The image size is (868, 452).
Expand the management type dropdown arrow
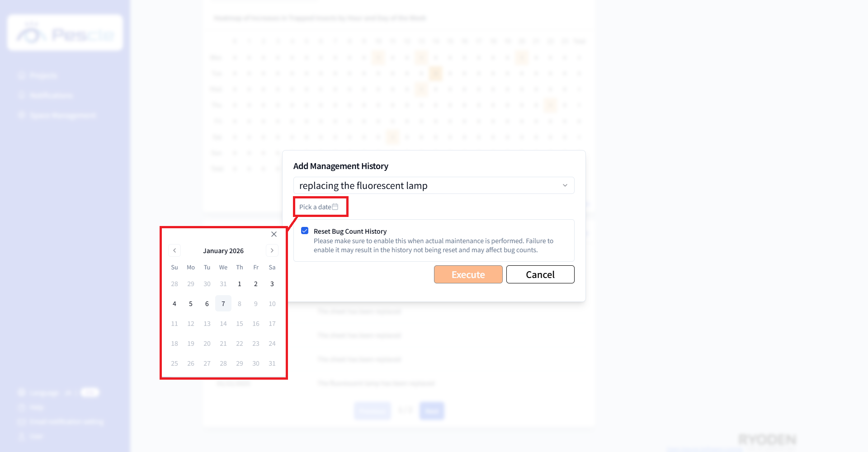click(565, 185)
